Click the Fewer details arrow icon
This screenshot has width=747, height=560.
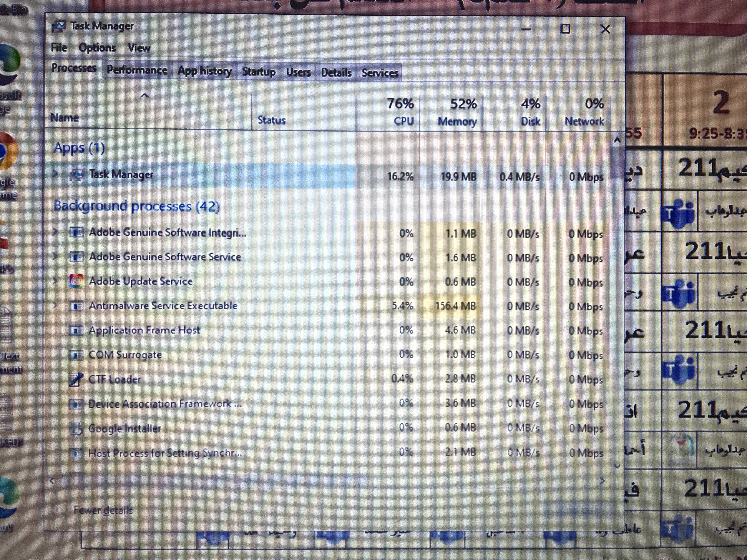click(x=59, y=510)
